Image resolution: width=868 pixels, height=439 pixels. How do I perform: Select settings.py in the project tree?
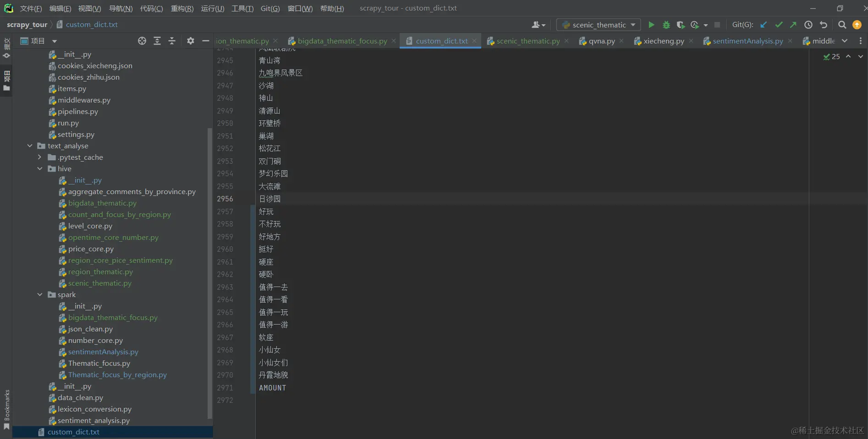(76, 134)
